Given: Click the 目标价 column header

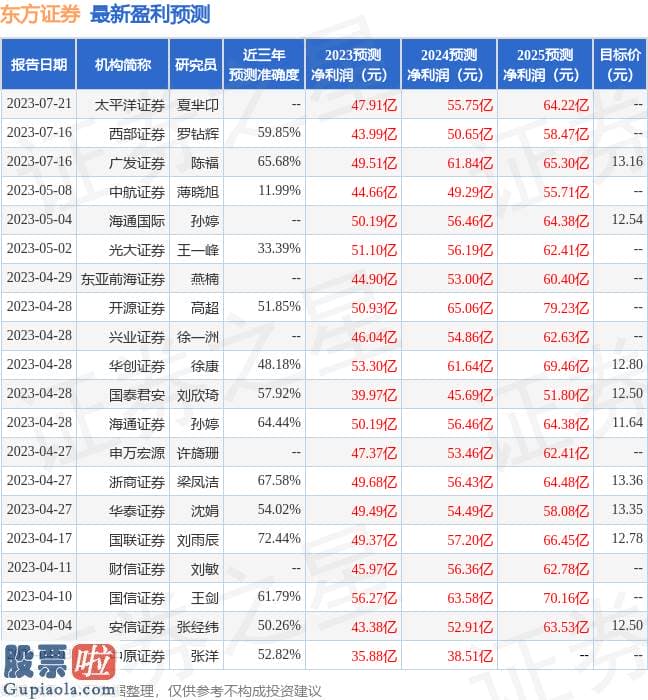Looking at the screenshot, I should pos(620,65).
